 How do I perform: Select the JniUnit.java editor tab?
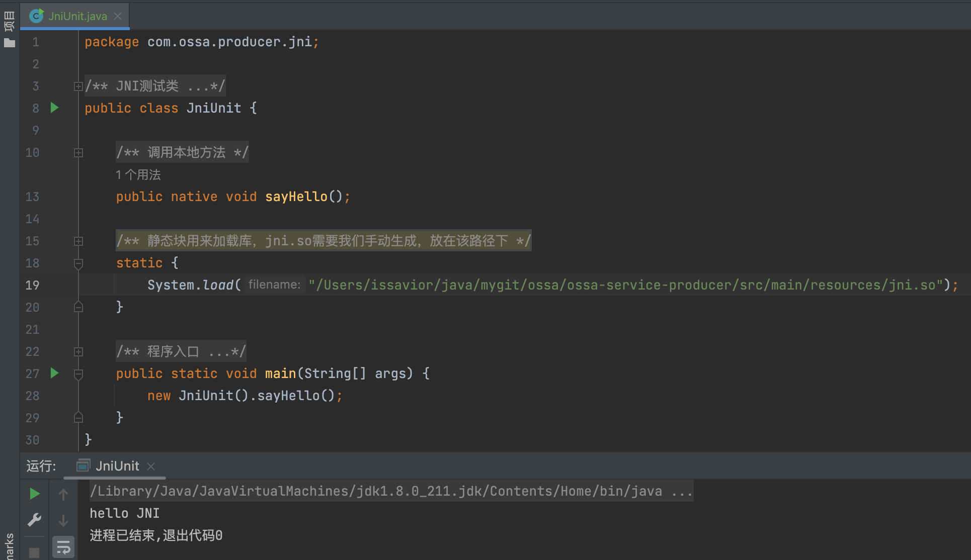click(x=75, y=16)
